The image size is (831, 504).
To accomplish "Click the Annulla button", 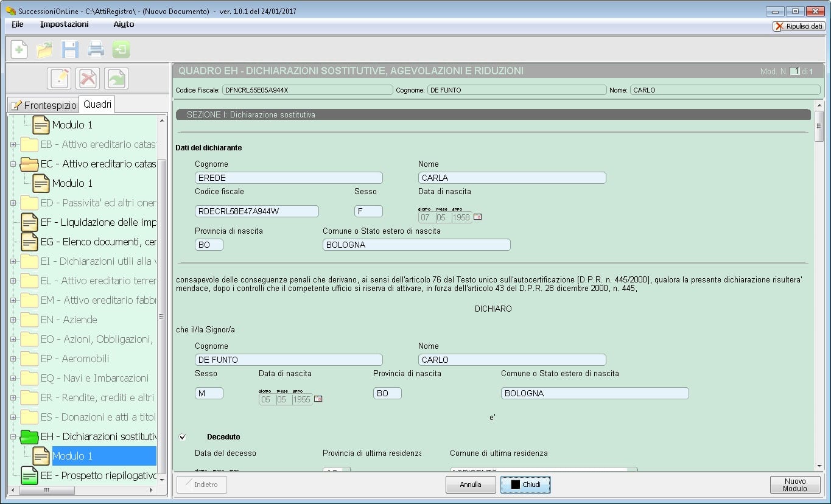I will 471,485.
